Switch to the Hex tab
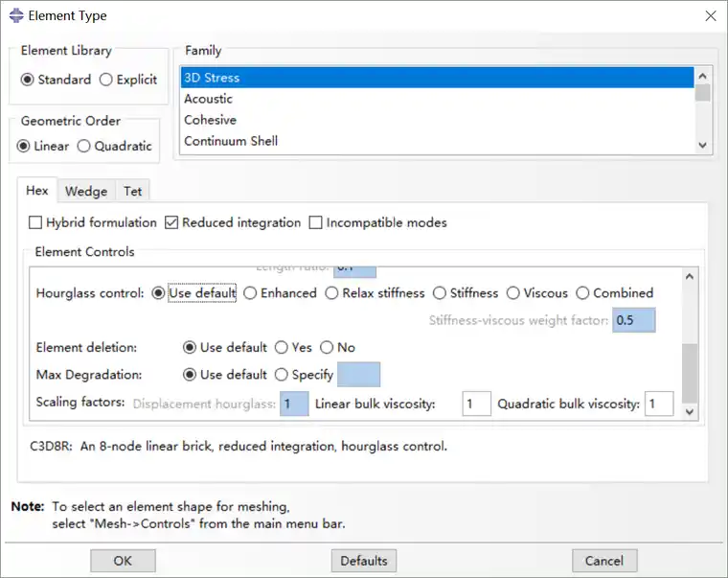Screen dimensions: 728x578 (37, 191)
